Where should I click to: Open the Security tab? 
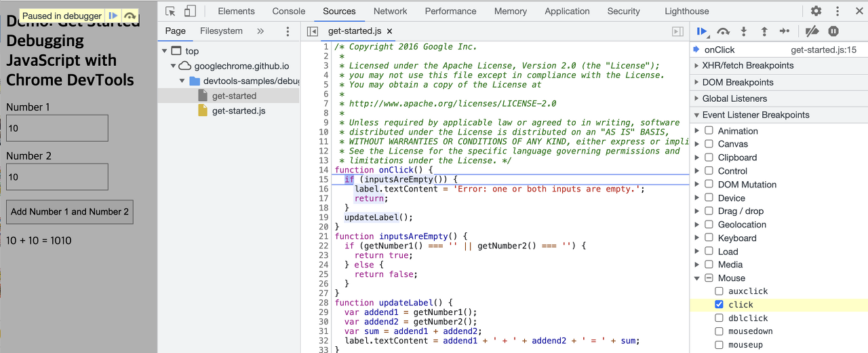coord(624,11)
